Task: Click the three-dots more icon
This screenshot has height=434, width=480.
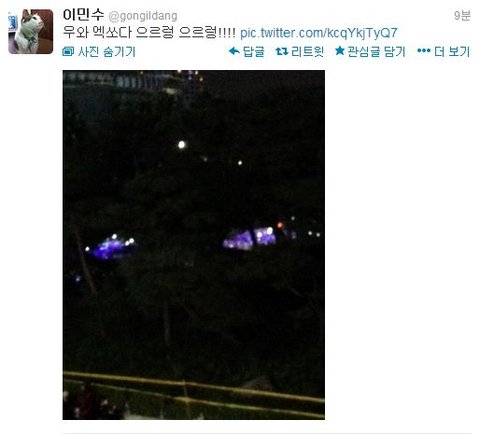Action: (424, 51)
